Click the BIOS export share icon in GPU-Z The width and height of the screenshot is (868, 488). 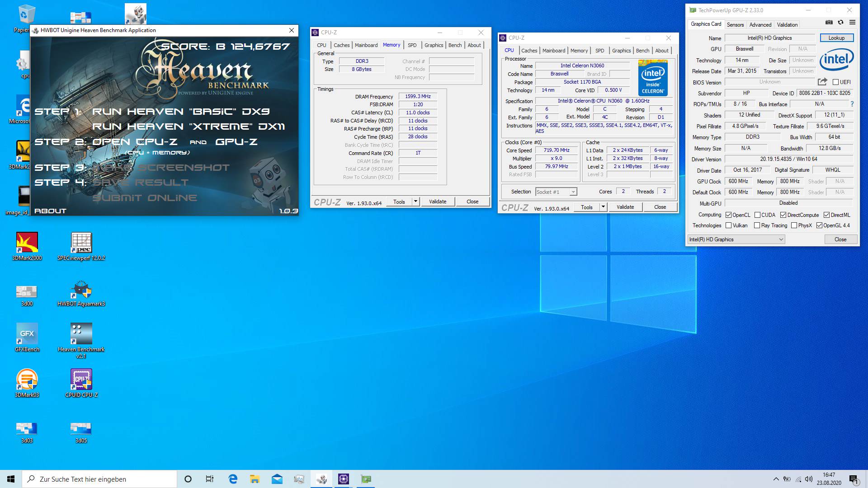point(822,82)
